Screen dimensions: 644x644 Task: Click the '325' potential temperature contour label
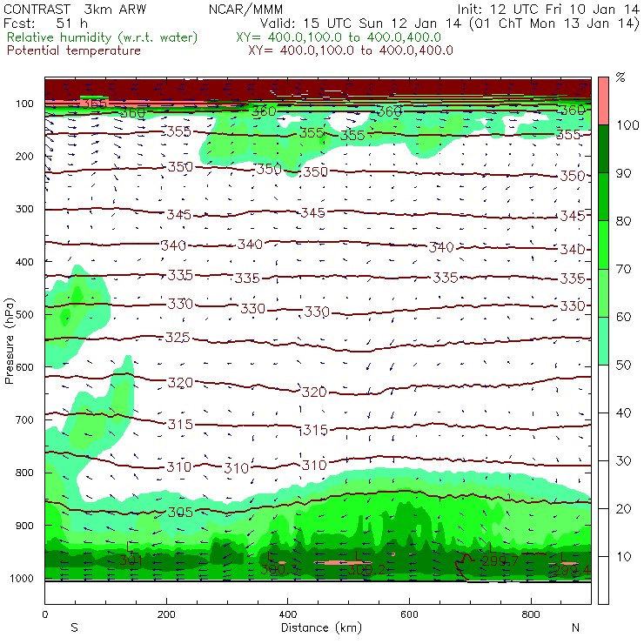coord(178,337)
